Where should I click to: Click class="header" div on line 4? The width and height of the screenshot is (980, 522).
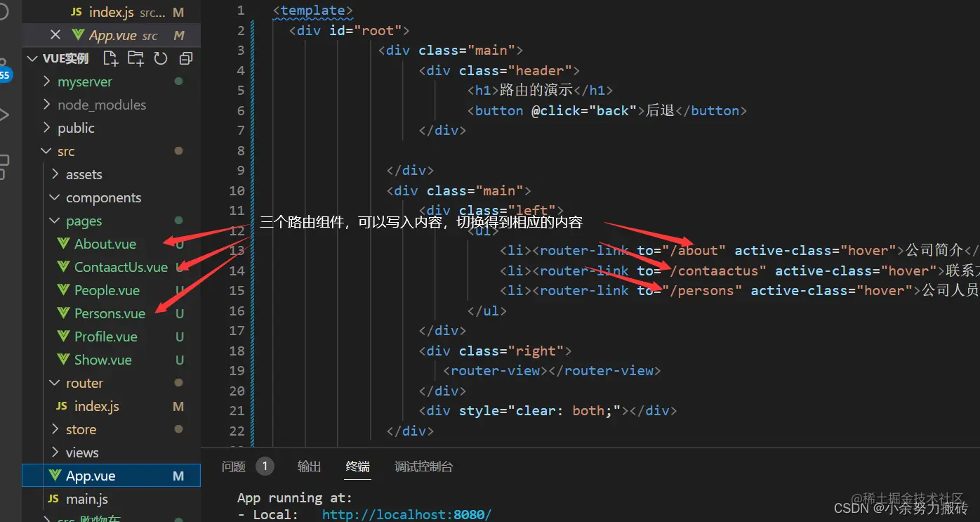[x=499, y=70]
